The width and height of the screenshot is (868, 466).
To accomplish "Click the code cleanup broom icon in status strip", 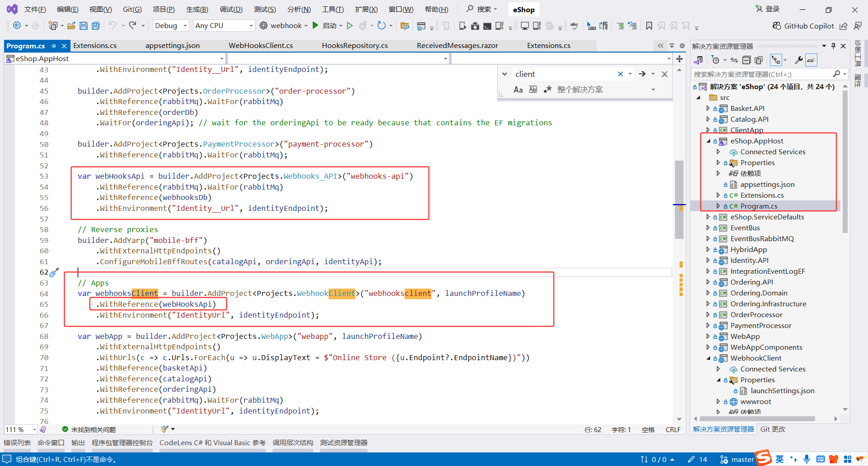I will [x=165, y=429].
